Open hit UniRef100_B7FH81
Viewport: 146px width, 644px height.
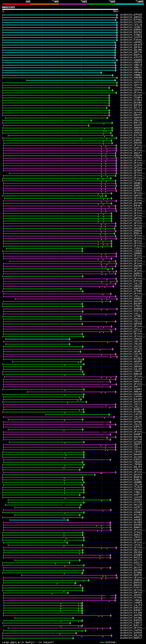click(131, 20)
